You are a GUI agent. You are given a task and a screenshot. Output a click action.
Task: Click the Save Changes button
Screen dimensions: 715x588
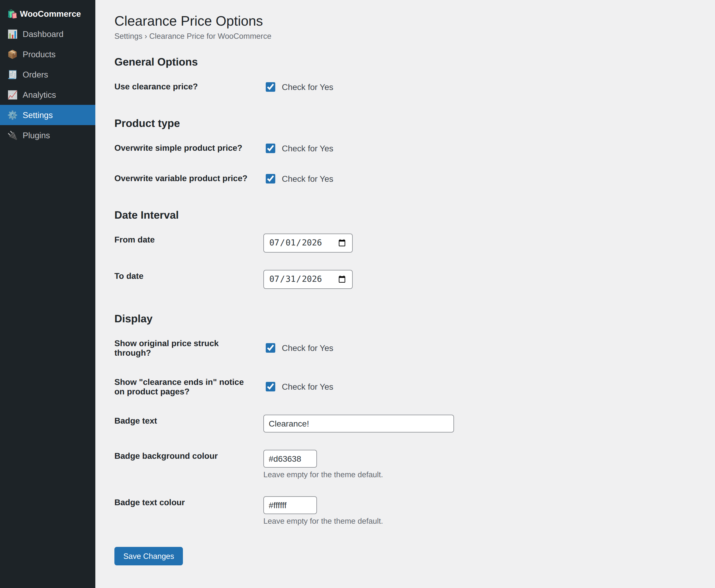(149, 556)
